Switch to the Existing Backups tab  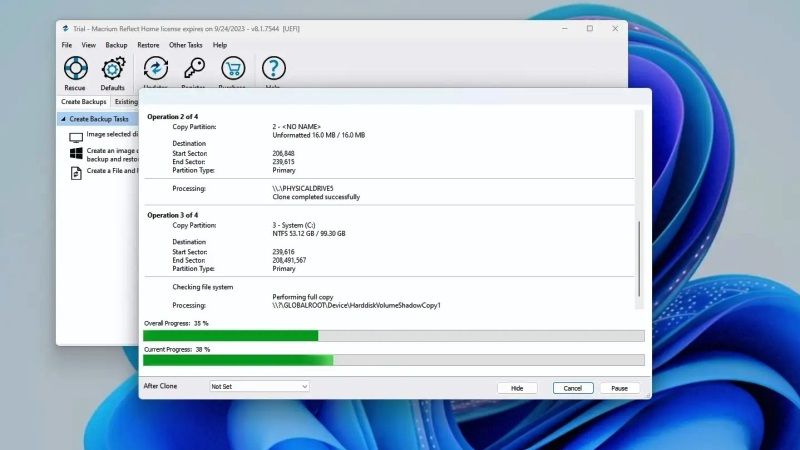pos(125,102)
